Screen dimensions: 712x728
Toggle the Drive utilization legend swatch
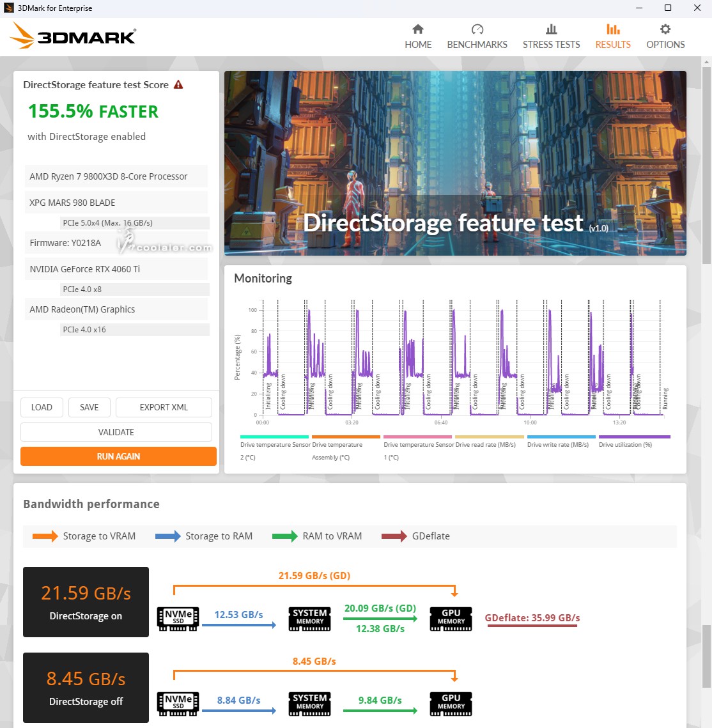(635, 437)
